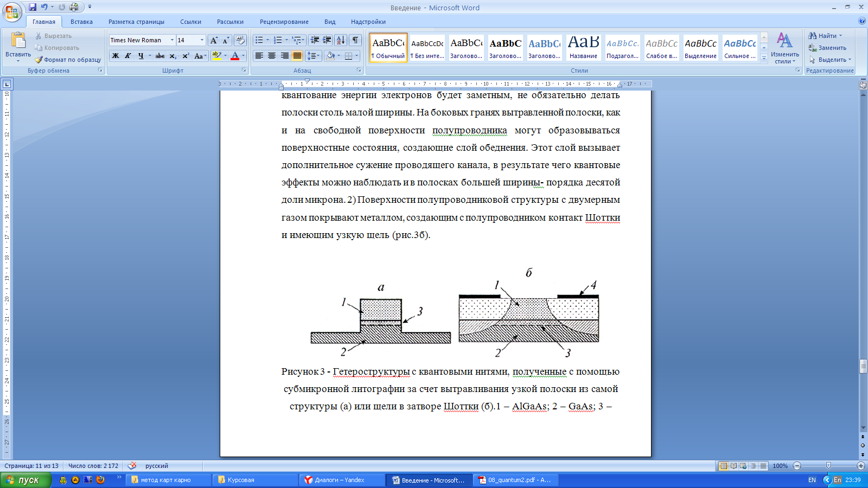This screenshot has width=868, height=488.
Task: Click the zoom slider handle in status bar
Action: [x=828, y=466]
